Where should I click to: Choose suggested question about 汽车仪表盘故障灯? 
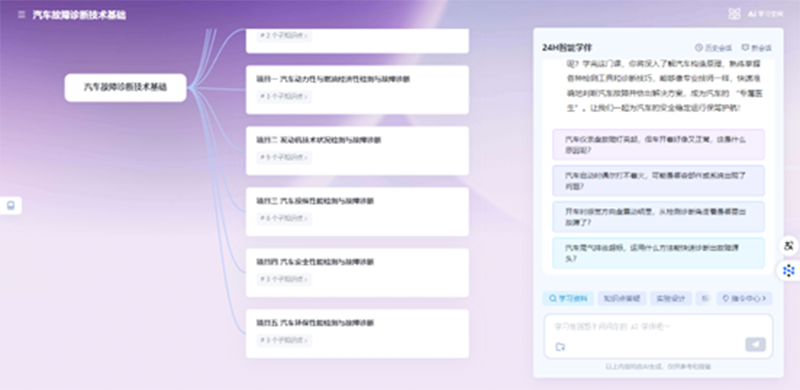tap(658, 144)
